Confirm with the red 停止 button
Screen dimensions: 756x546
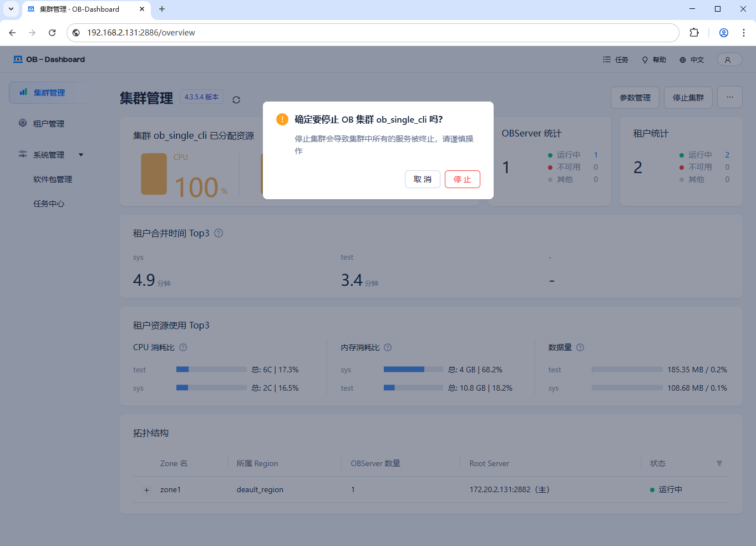(462, 179)
